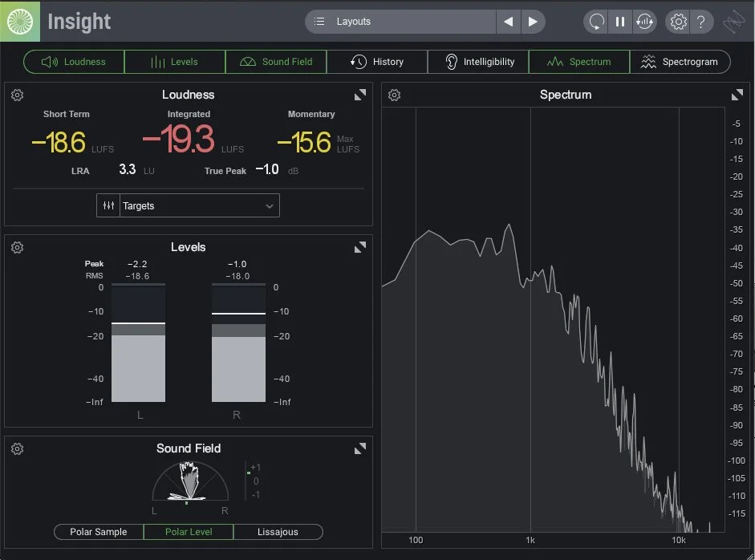Open Loudness panel settings gear
755x560 pixels.
[x=18, y=95]
